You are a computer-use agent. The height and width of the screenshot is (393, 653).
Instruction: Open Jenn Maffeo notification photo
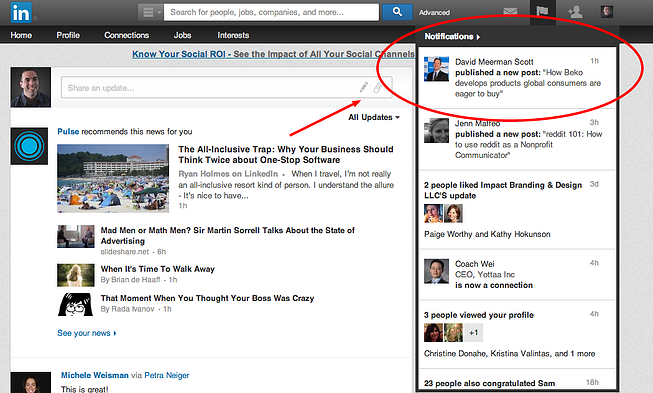(436, 131)
